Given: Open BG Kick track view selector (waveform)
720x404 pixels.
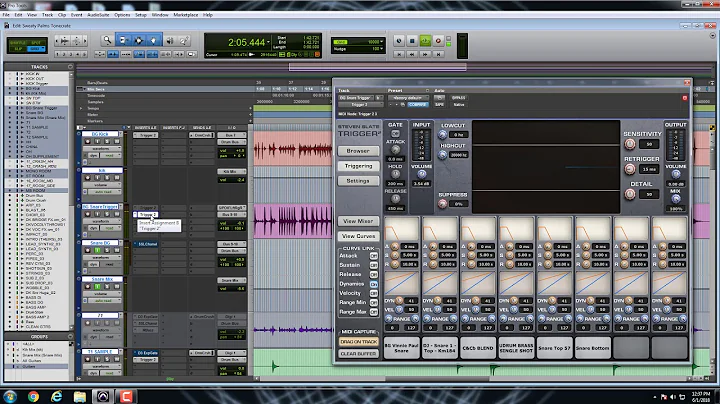Looking at the screenshot, I should (101, 149).
